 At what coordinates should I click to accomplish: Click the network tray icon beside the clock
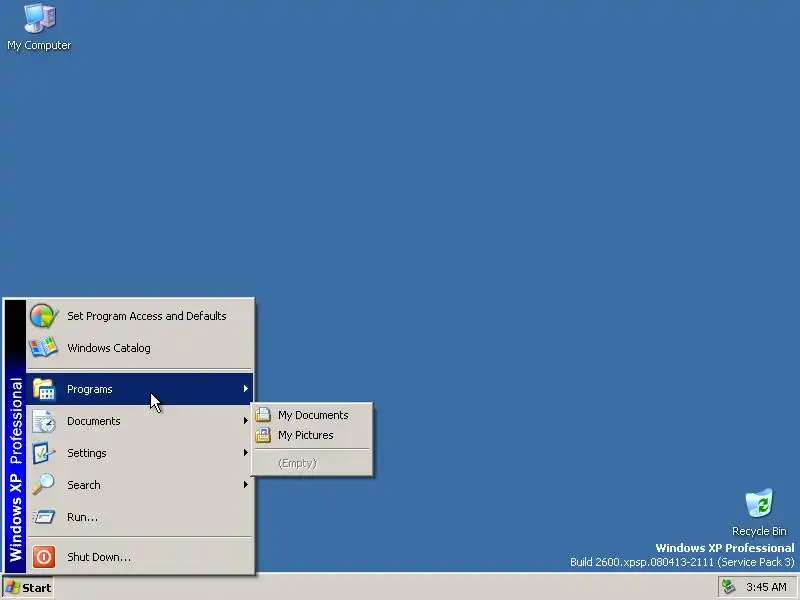[729, 587]
